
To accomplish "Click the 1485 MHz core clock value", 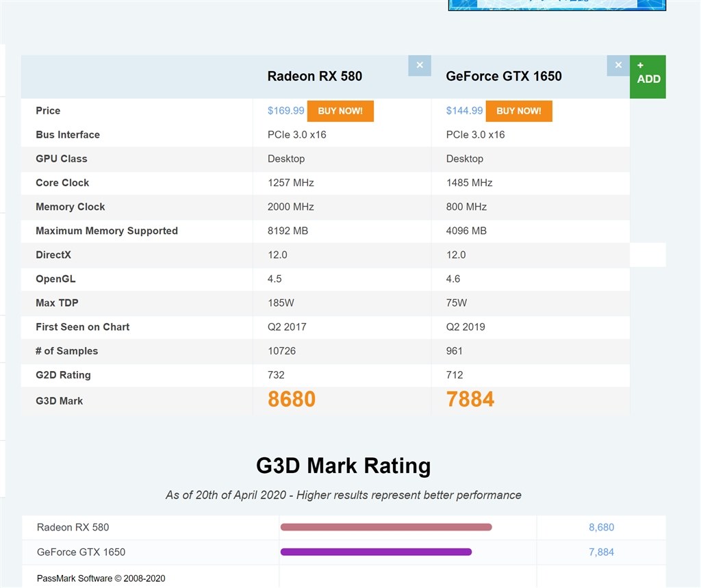I will 469,183.
